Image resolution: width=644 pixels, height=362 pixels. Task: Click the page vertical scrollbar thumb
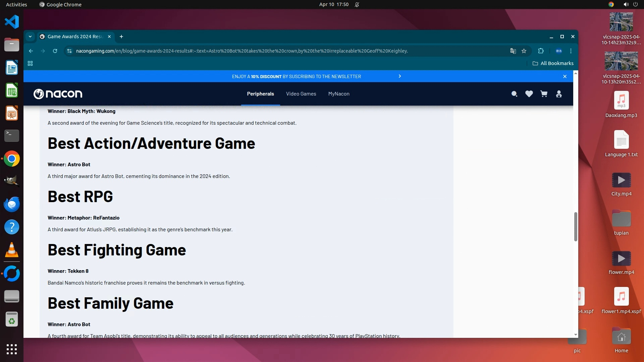pos(576,227)
